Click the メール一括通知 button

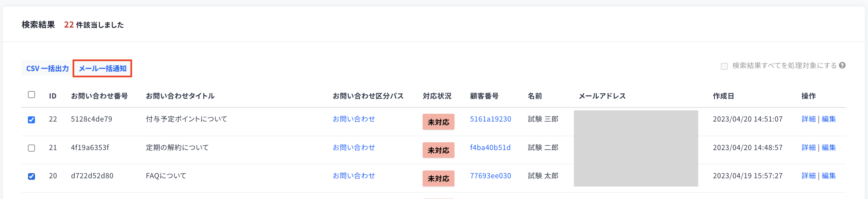[102, 68]
